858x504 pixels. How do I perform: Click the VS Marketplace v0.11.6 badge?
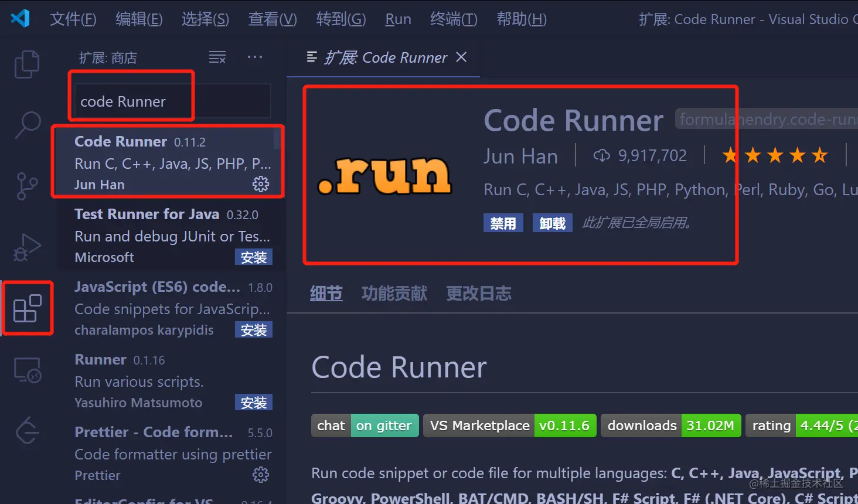pyautogui.click(x=510, y=425)
